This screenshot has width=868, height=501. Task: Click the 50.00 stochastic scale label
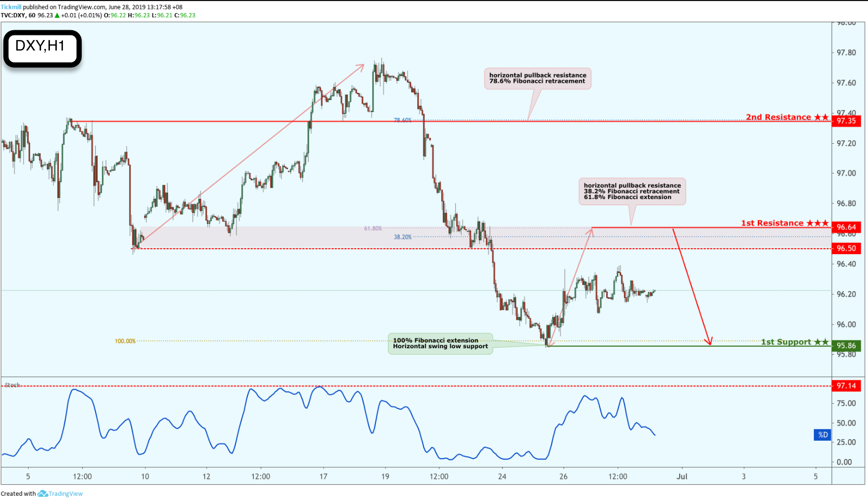846,423
